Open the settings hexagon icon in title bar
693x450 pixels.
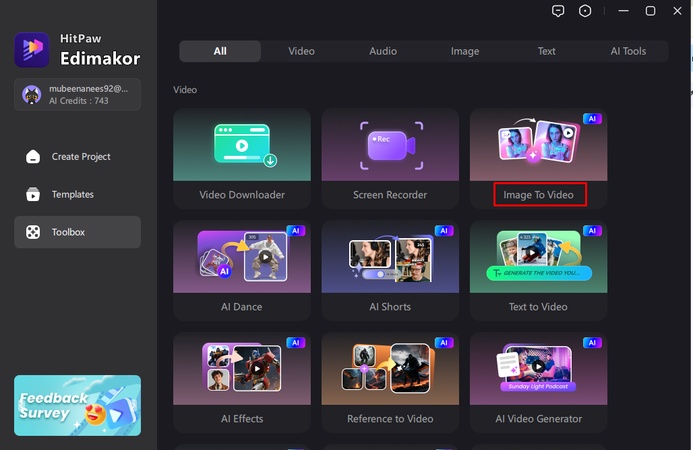[x=585, y=11]
